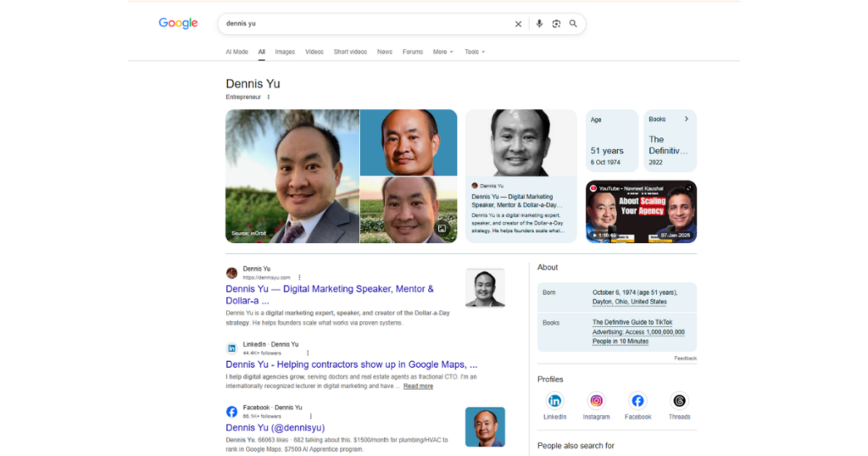
Task: Click the Facebook profile icon under Profiles
Action: click(x=637, y=401)
